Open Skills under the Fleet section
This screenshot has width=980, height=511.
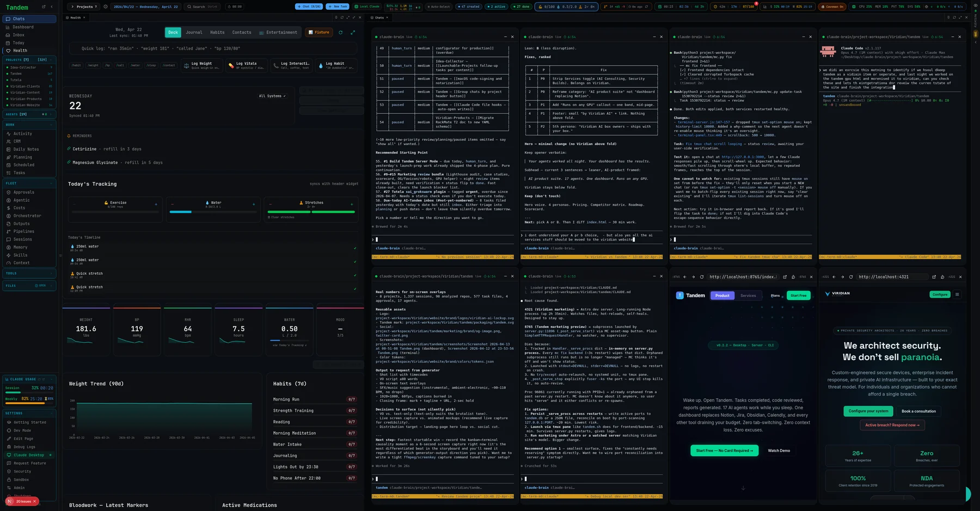pos(29,255)
